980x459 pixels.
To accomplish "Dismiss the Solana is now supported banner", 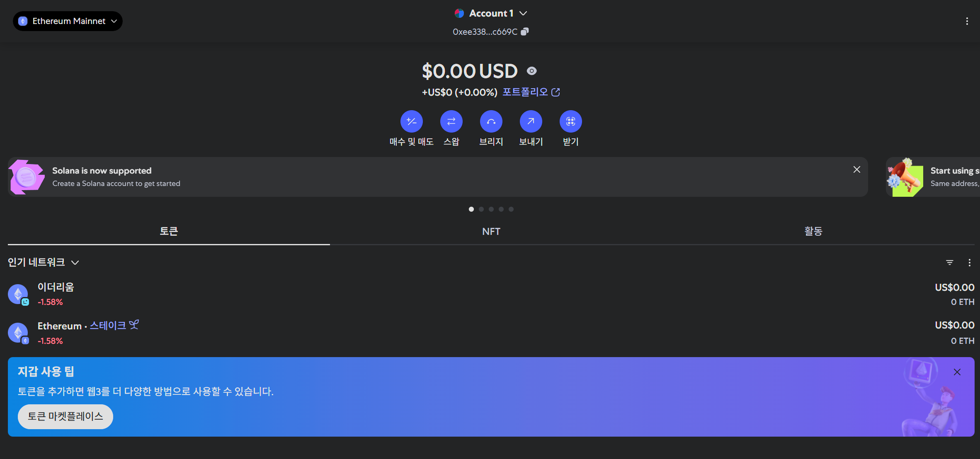I will (856, 169).
